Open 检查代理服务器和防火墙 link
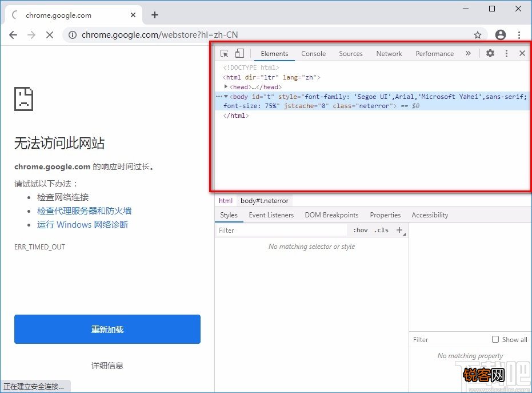Viewport: 532px width, 393px height. pos(84,211)
